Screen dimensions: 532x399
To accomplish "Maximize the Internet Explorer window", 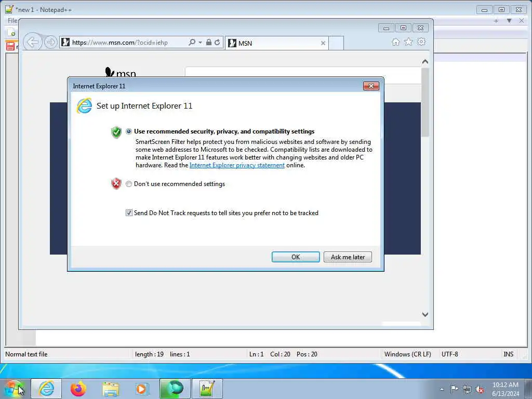I will (x=403, y=28).
